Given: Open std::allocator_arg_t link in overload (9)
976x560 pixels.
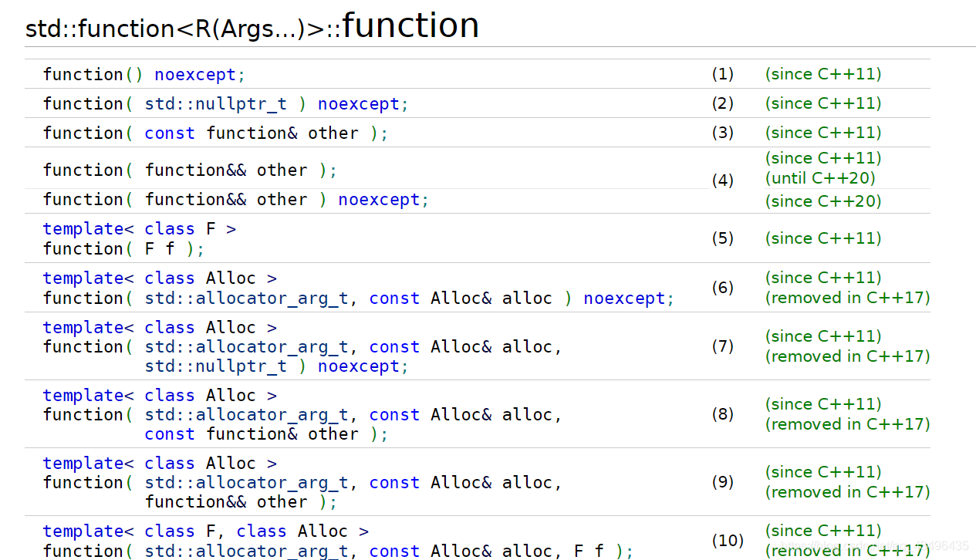Looking at the screenshot, I should (x=246, y=483).
